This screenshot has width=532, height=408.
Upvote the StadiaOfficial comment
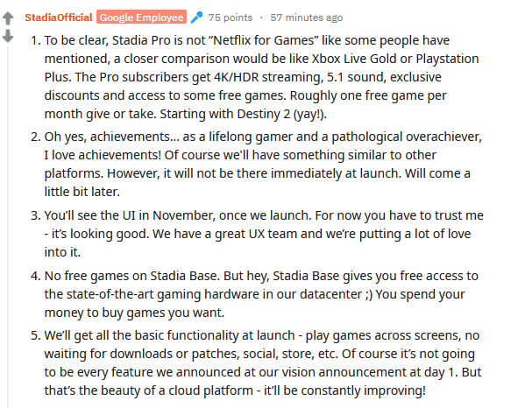[8, 18]
